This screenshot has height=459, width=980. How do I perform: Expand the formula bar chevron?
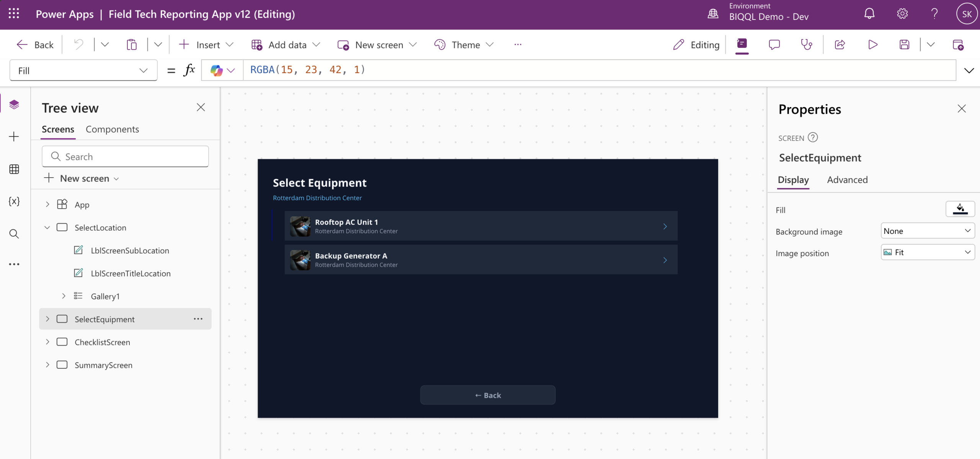click(969, 70)
